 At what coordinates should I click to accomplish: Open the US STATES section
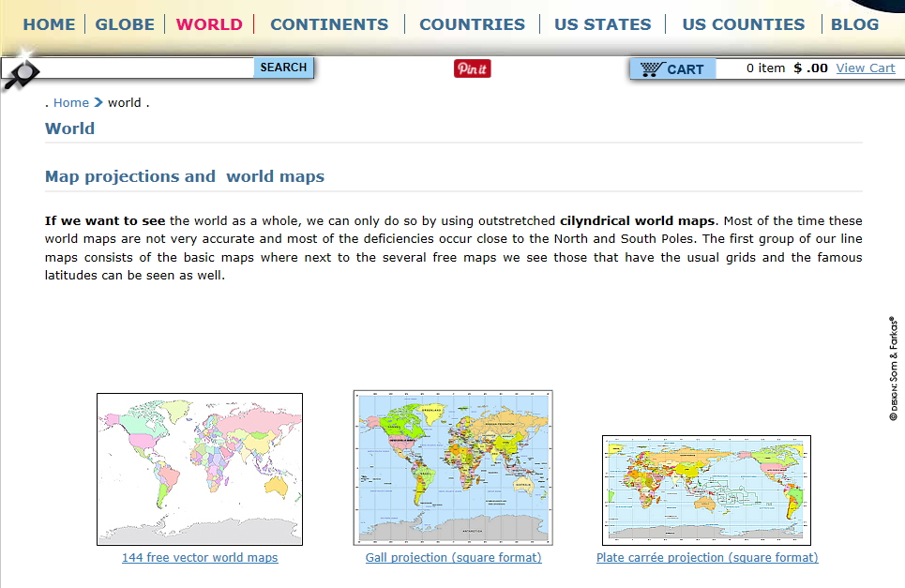[x=602, y=24]
